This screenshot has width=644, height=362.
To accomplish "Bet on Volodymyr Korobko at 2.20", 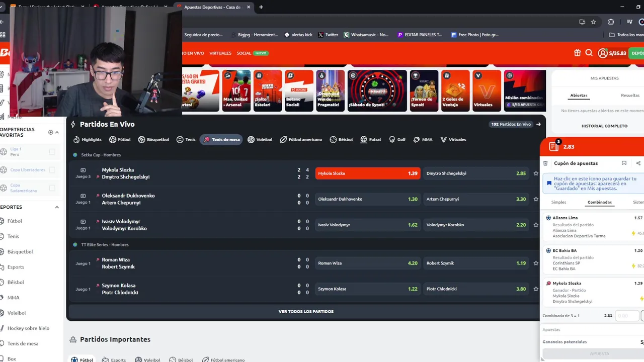I will pos(476,225).
